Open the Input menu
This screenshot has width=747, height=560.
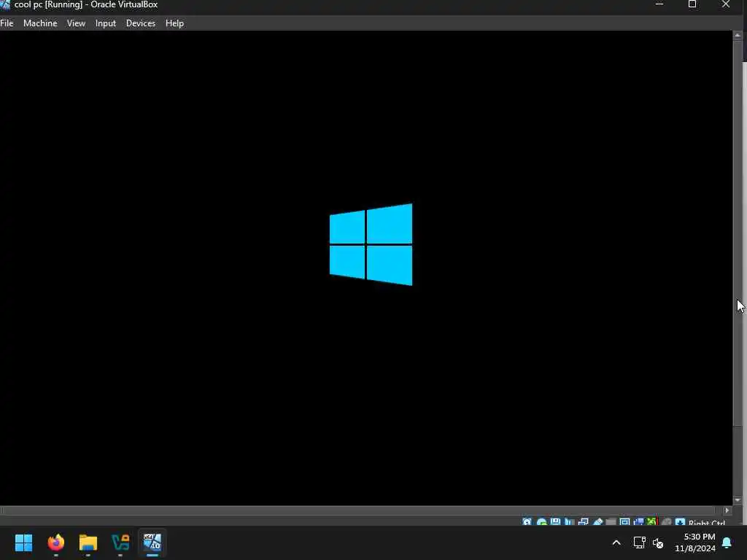tap(105, 23)
